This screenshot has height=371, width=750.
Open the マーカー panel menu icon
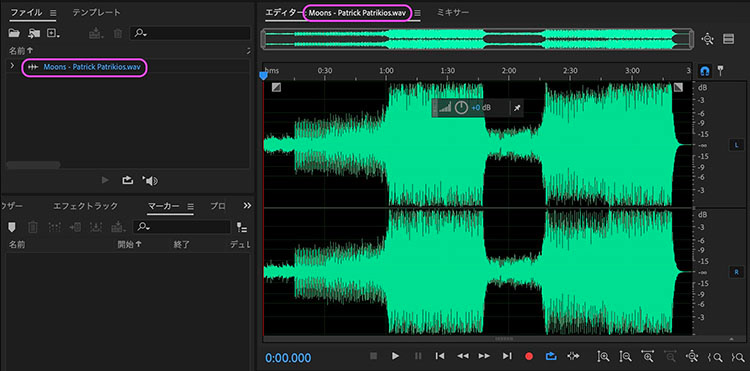[x=190, y=207]
